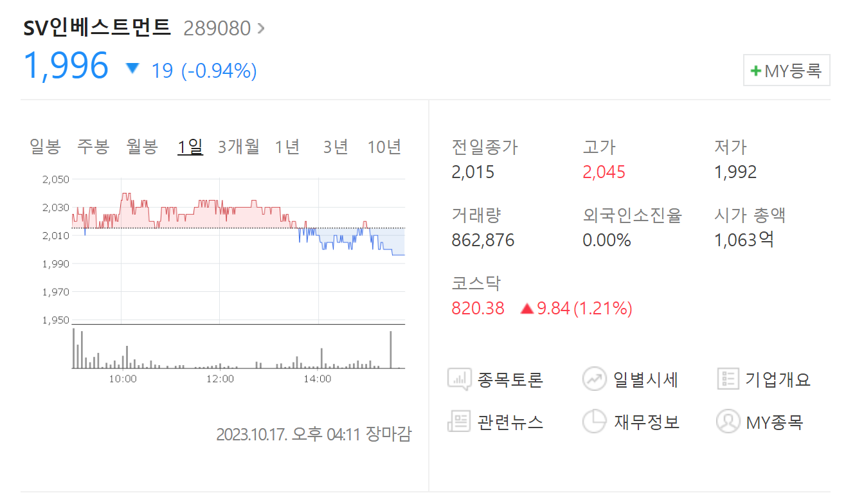Screen dimensions: 846x504
Task: Click the clock icon next to 재무정보
Action: (x=594, y=422)
